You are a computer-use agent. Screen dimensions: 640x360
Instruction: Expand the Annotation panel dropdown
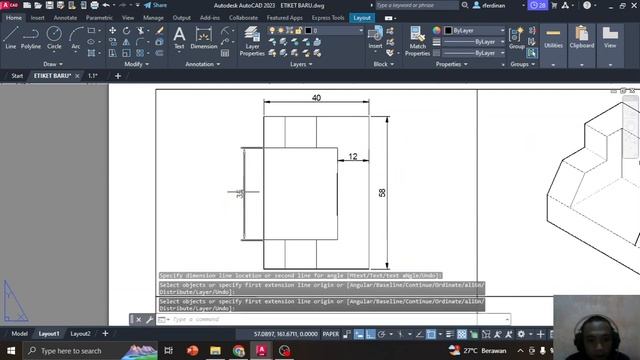tap(202, 64)
